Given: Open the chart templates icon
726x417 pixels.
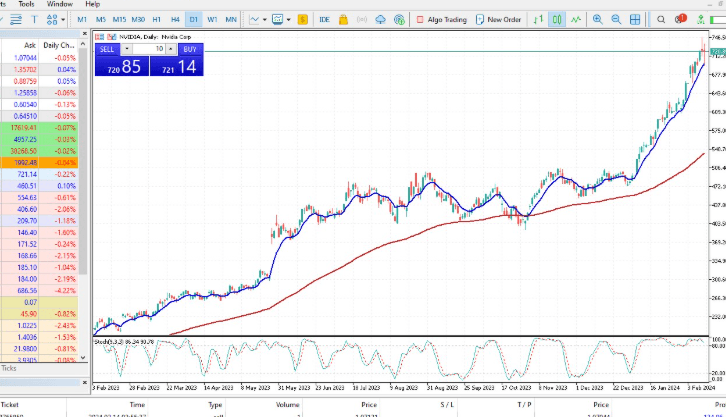Looking at the screenshot, I should point(277,19).
